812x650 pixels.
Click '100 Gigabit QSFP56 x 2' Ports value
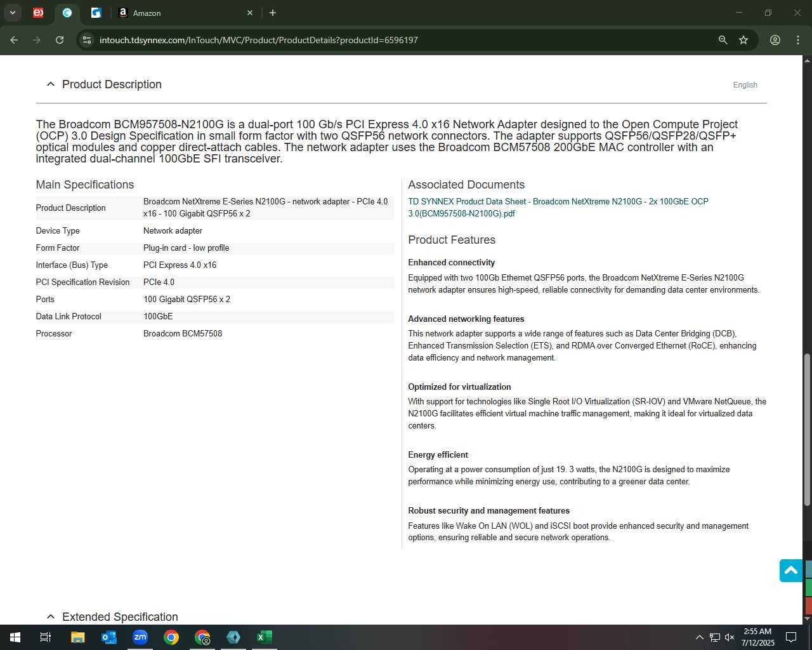(187, 299)
